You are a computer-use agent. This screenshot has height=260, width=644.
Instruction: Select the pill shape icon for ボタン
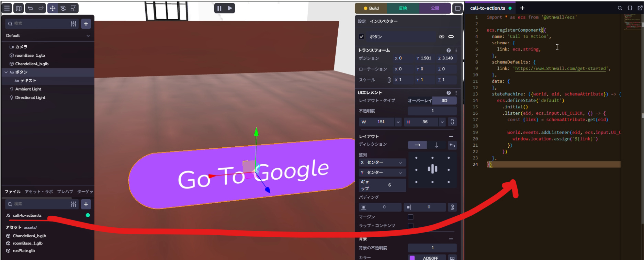pos(451,37)
